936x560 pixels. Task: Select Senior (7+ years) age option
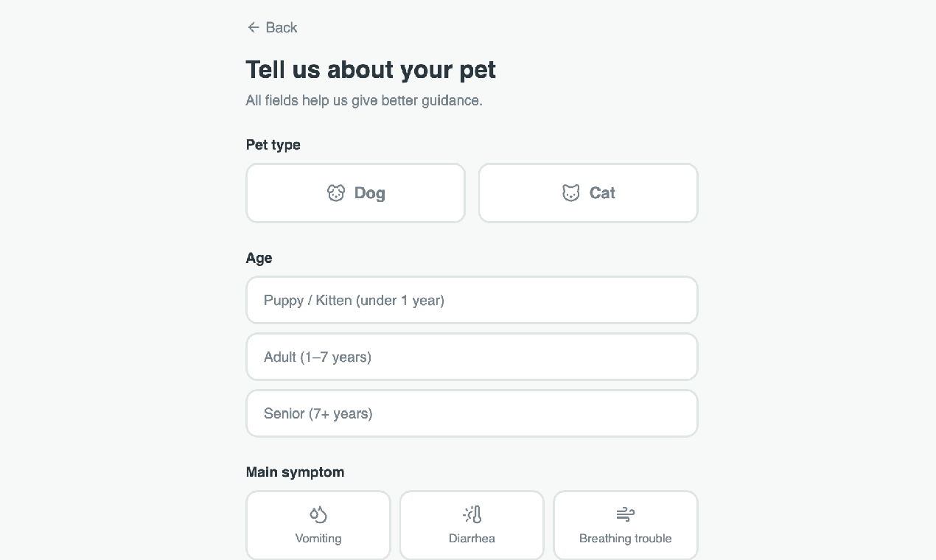(x=472, y=413)
